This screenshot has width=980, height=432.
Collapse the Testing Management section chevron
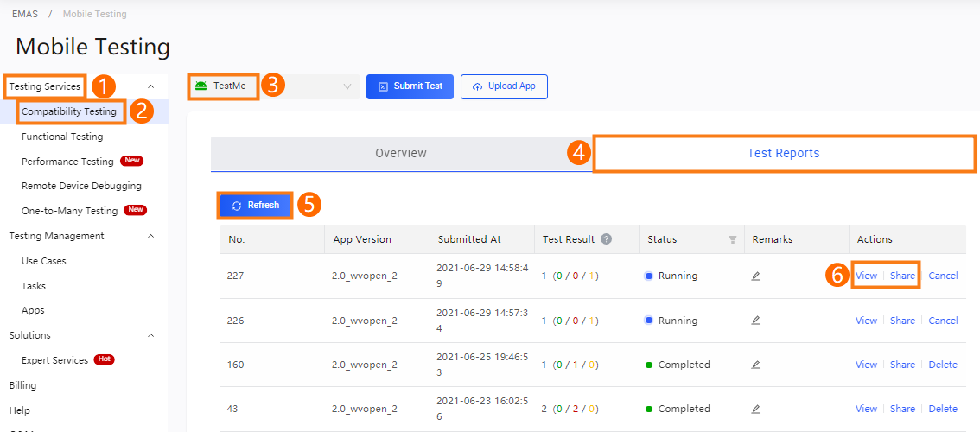click(x=150, y=237)
